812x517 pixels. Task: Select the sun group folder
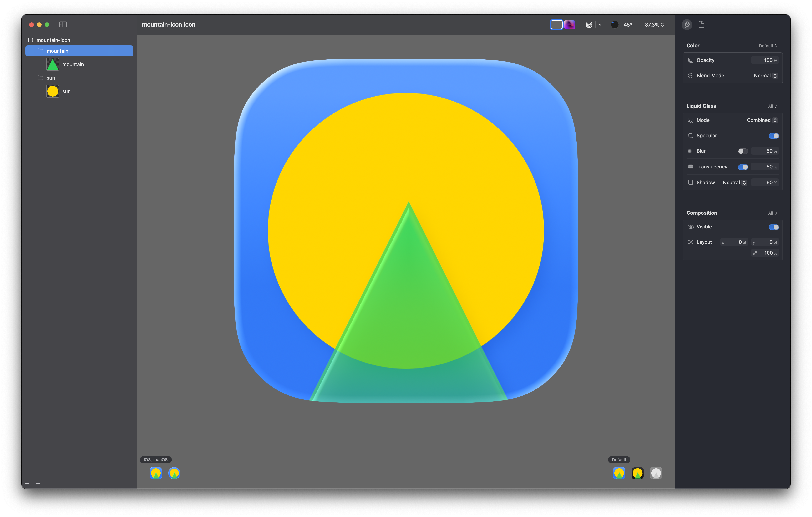pyautogui.click(x=79, y=78)
